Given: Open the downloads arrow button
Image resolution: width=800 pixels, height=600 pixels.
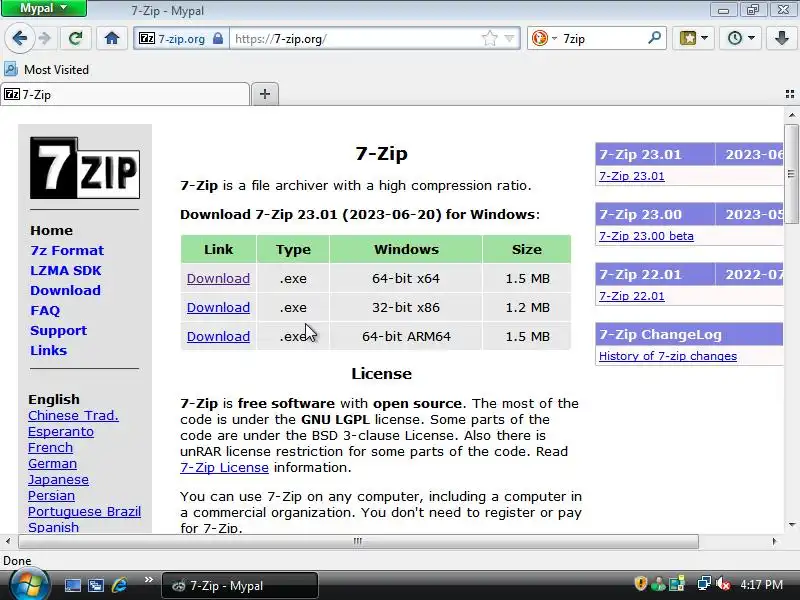Looking at the screenshot, I should pos(781,38).
